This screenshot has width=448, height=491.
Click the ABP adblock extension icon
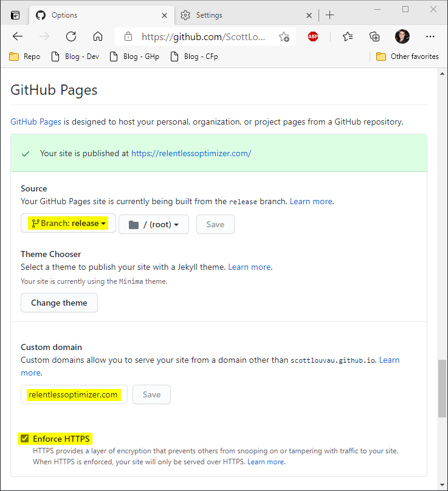(313, 36)
